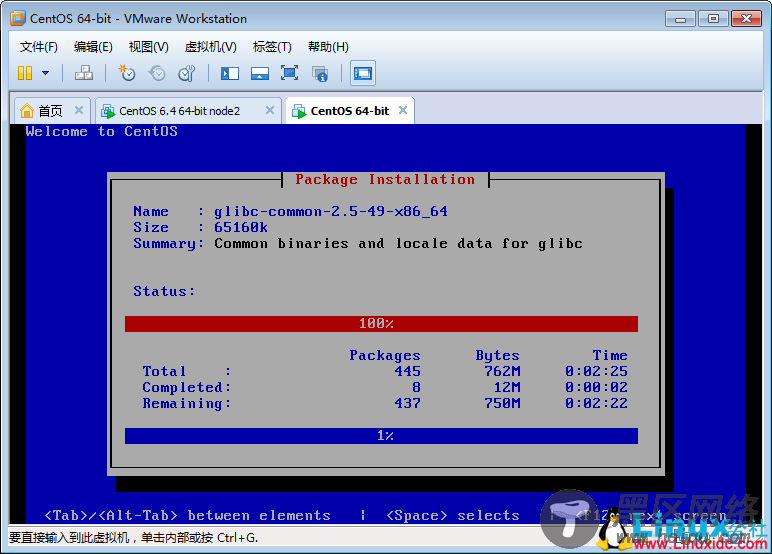Click remaining bytes value 750M
Screen dimensions: 772x554
click(x=502, y=403)
